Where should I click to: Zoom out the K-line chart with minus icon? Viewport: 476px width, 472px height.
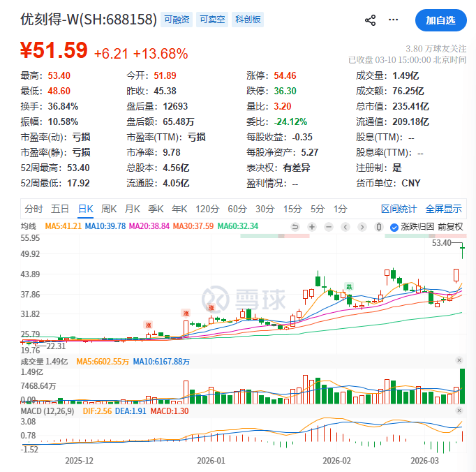(x=327, y=227)
